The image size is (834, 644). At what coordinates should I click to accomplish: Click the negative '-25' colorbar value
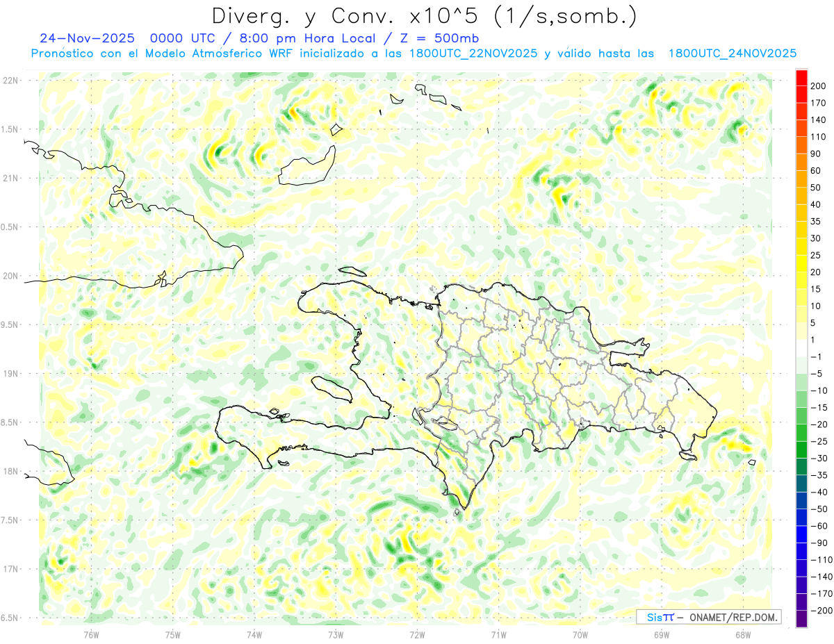click(x=819, y=441)
